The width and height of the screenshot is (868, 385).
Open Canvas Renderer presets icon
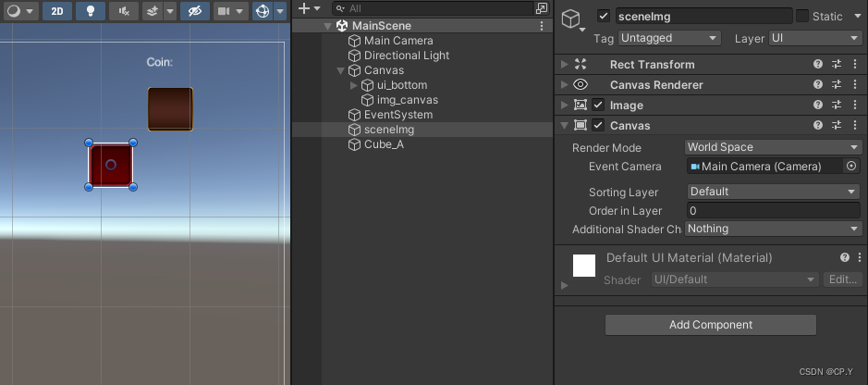coord(837,85)
